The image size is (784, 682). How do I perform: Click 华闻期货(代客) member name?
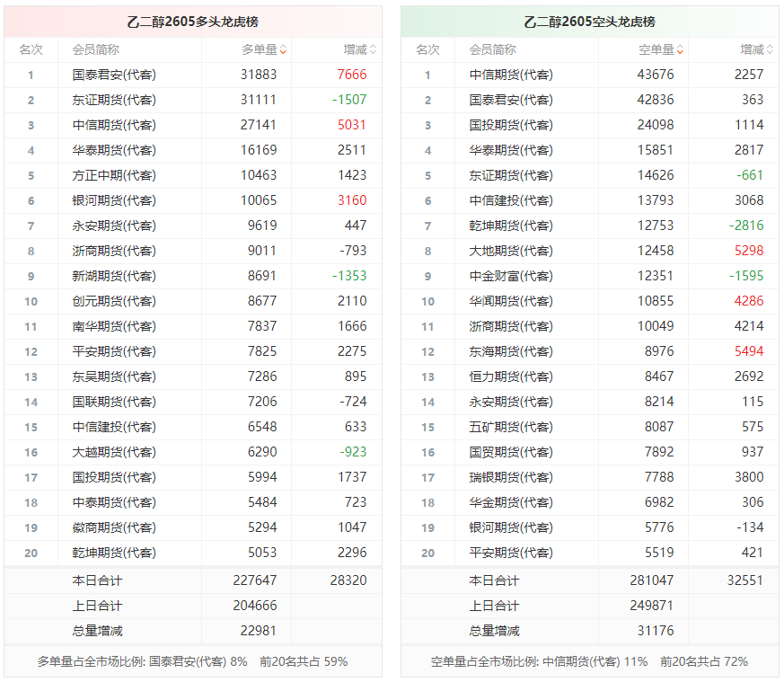(x=511, y=301)
